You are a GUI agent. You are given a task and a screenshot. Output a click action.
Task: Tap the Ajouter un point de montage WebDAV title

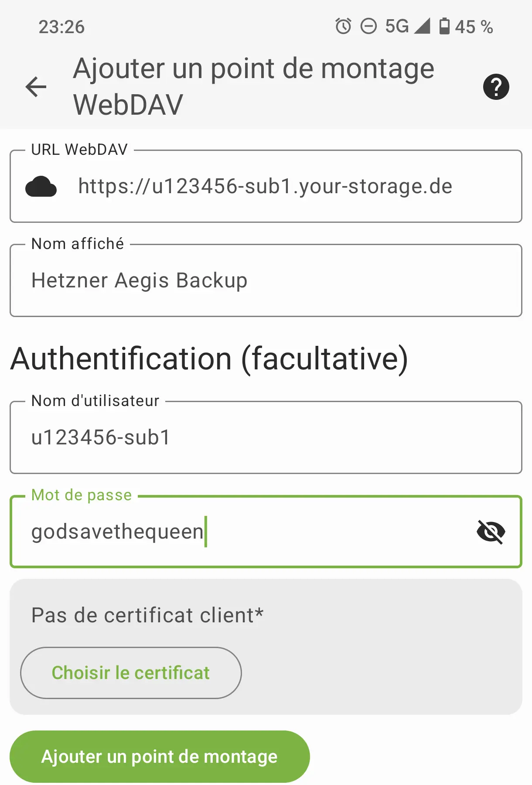[x=254, y=86]
